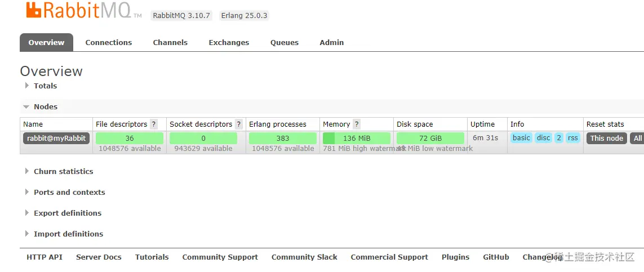
Task: Click the basic info tag
Action: point(521,138)
